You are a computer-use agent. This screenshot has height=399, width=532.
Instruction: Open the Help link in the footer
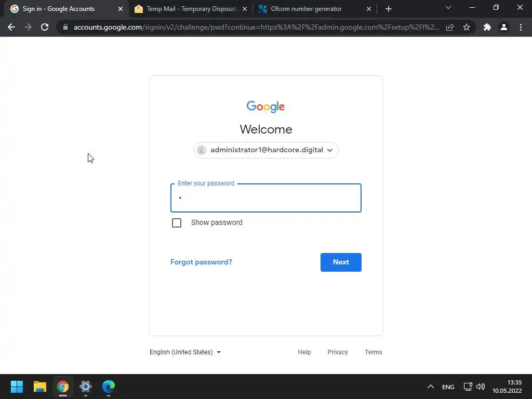click(304, 352)
